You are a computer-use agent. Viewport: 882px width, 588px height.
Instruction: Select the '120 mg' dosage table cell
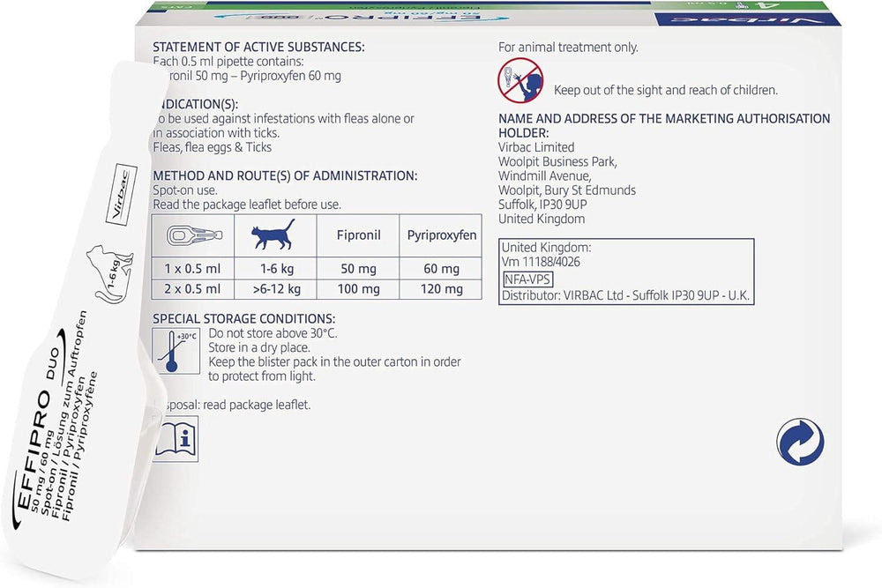point(441,289)
